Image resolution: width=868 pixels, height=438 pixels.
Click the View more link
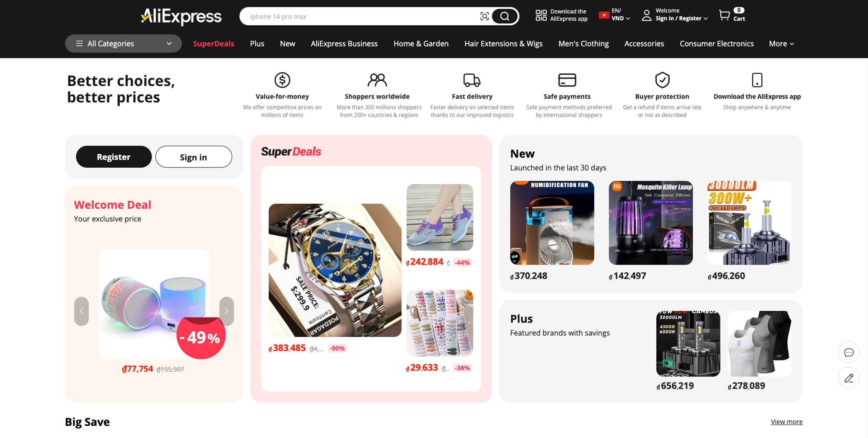786,422
